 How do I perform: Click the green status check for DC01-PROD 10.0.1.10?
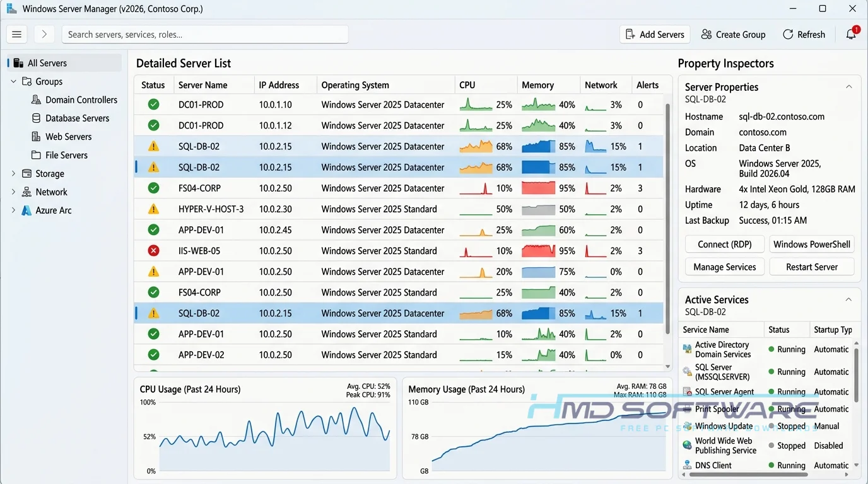[x=153, y=105]
